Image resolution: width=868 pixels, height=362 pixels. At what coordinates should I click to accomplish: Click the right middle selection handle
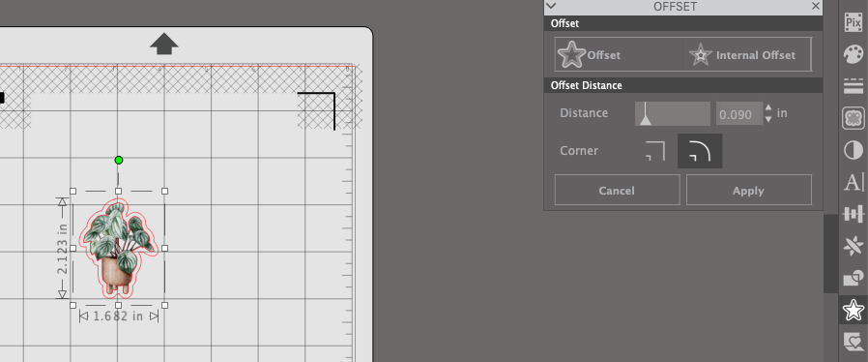(x=165, y=249)
